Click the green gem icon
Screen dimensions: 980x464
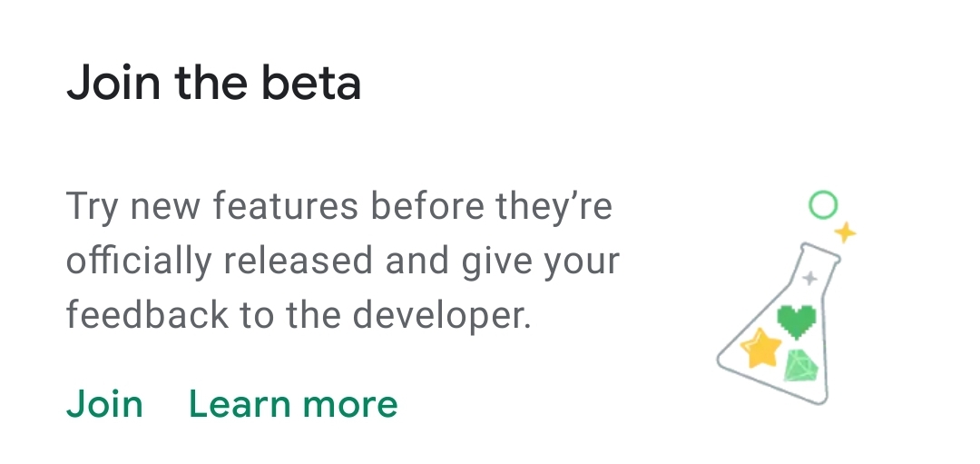pos(800,366)
